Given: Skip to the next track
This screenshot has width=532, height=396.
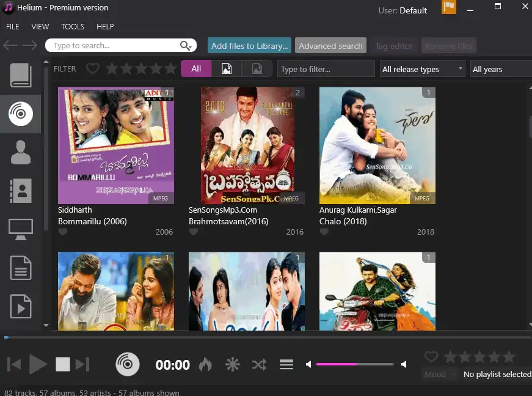Looking at the screenshot, I should (83, 365).
